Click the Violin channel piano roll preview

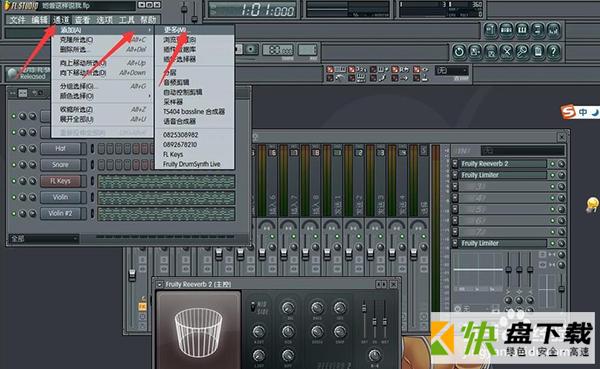tap(166, 198)
